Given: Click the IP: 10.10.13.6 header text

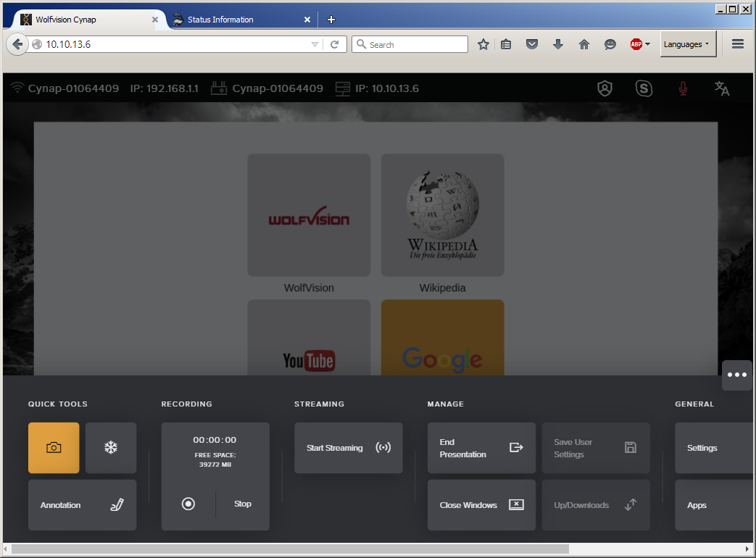Looking at the screenshot, I should 386,88.
